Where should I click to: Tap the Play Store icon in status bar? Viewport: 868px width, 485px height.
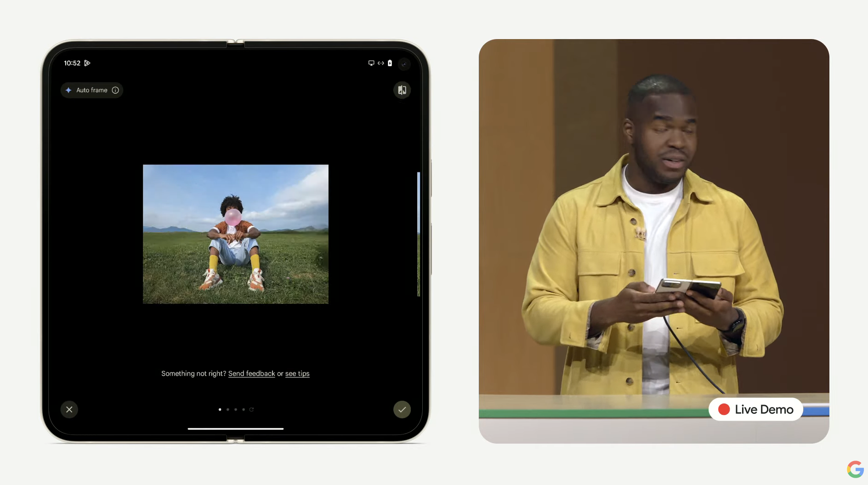(87, 63)
